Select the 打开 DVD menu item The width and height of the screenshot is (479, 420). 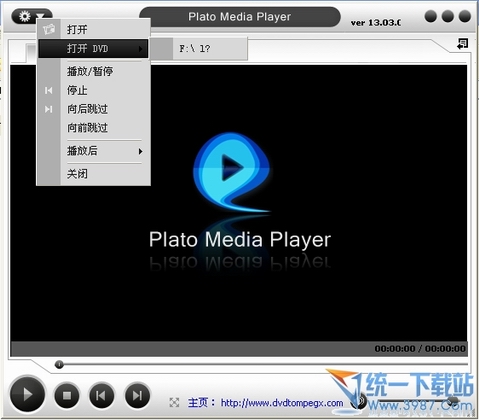(93, 49)
